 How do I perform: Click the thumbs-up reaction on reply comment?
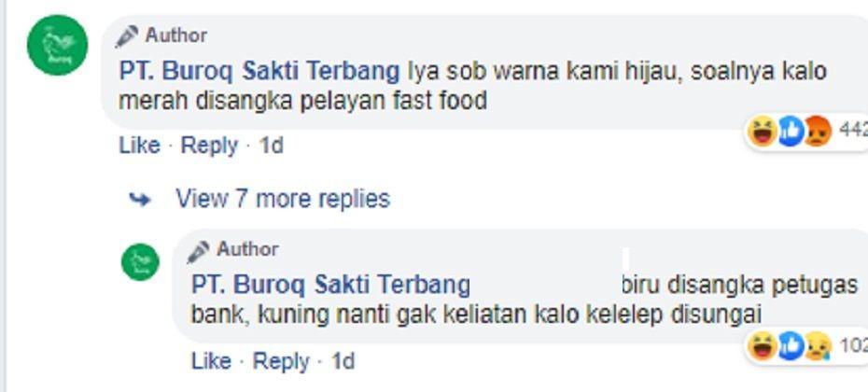[x=791, y=346]
